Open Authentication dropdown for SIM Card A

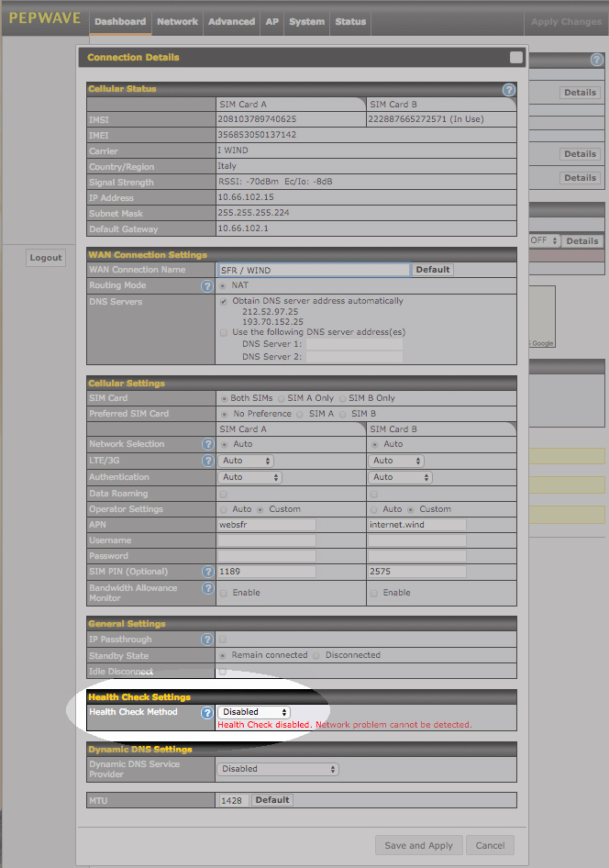250,478
